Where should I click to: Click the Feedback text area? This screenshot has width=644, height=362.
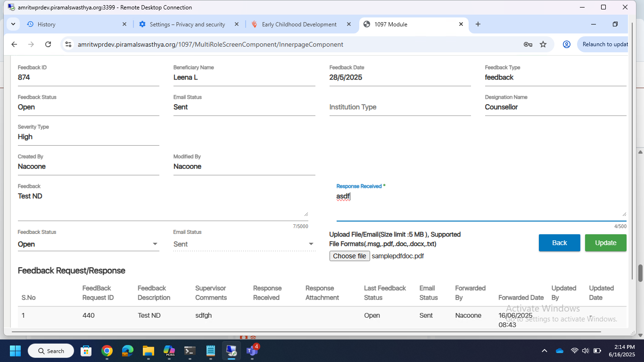pos(163,205)
